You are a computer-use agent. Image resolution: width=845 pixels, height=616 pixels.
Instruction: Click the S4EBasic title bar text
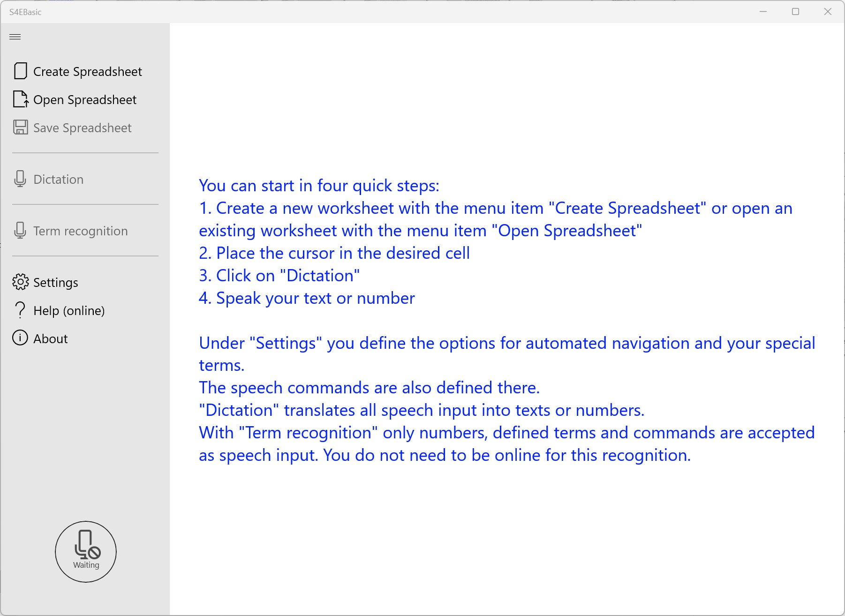(x=25, y=12)
